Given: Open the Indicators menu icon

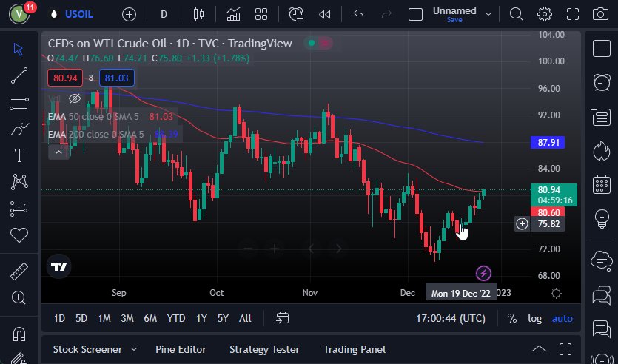Looking at the screenshot, I should pos(233,14).
